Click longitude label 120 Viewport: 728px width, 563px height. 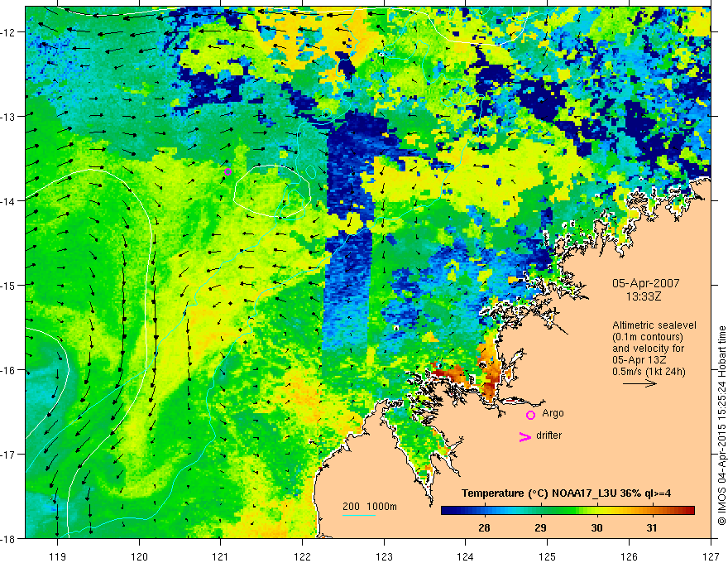(x=139, y=556)
